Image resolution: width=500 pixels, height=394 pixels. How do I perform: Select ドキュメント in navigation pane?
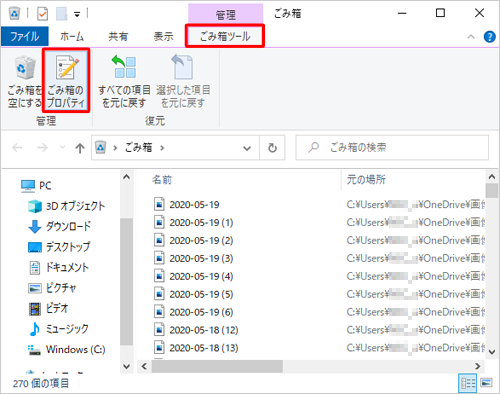point(58,267)
